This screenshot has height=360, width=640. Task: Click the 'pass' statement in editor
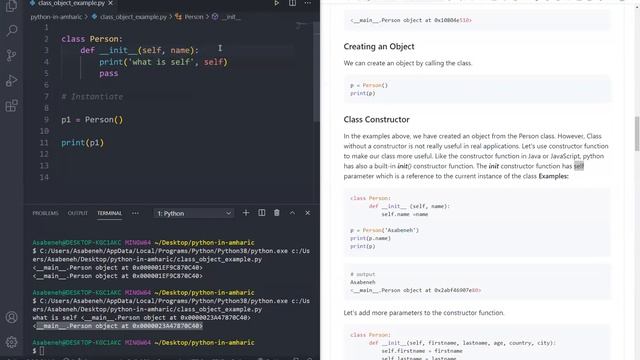coord(109,73)
